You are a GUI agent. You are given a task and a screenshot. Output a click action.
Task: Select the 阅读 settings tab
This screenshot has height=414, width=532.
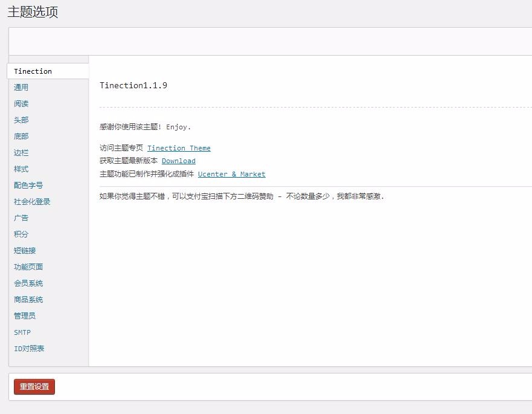coord(21,103)
